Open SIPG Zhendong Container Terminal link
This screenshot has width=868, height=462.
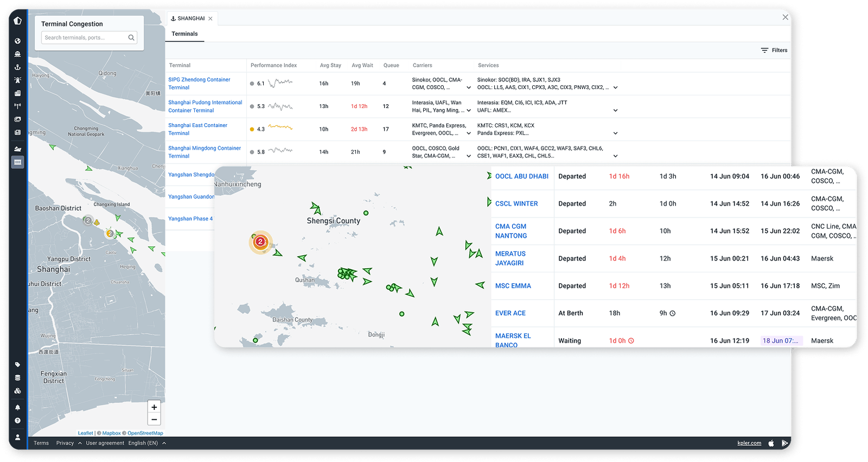click(199, 84)
